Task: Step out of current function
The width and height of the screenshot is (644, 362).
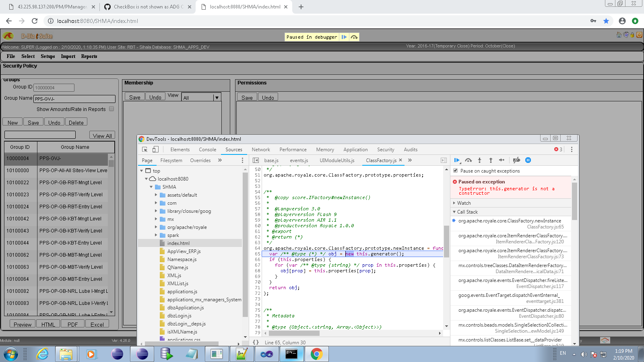Action: pos(491,160)
